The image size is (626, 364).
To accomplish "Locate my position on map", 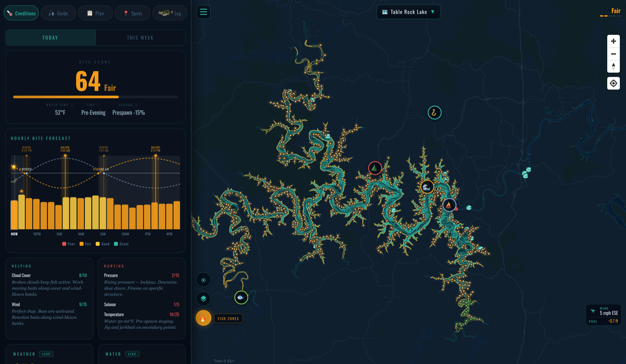I will click(x=613, y=83).
